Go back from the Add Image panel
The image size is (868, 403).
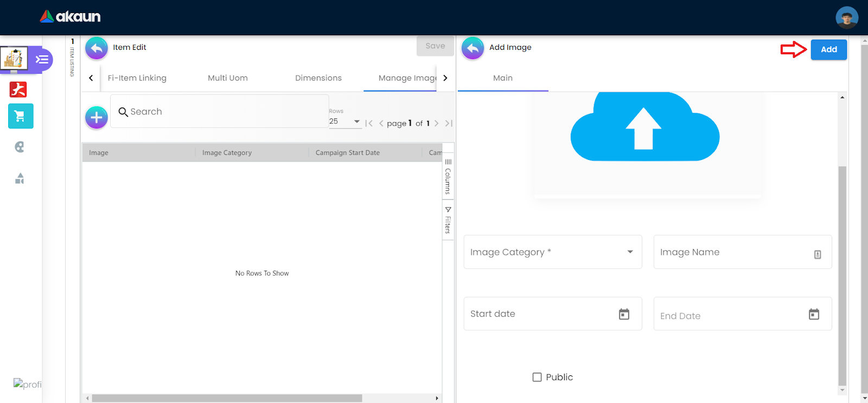(x=473, y=48)
